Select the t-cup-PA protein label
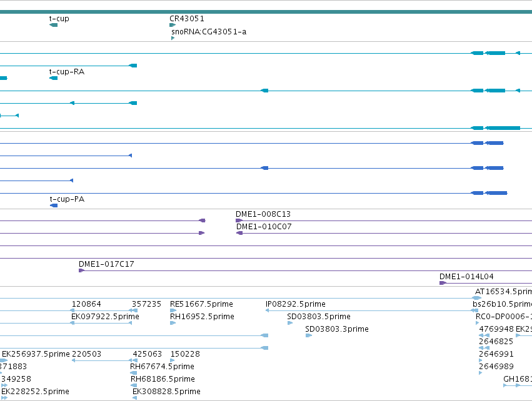Viewport: 532px width, 401px height. coord(67,199)
